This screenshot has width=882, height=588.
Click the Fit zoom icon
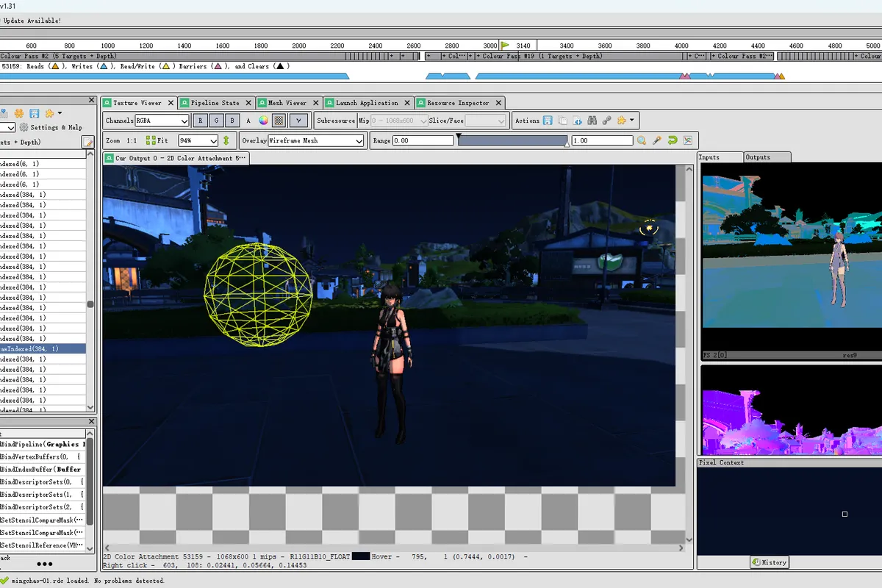click(151, 140)
